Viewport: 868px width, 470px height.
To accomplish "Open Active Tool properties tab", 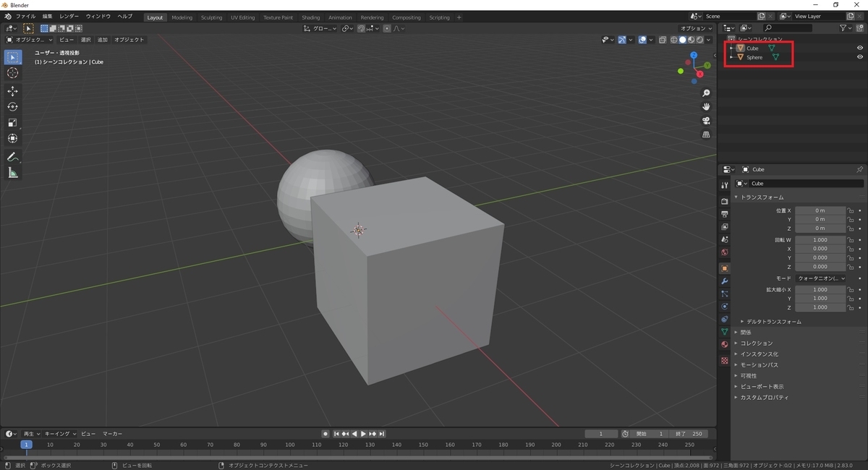I will [x=725, y=186].
